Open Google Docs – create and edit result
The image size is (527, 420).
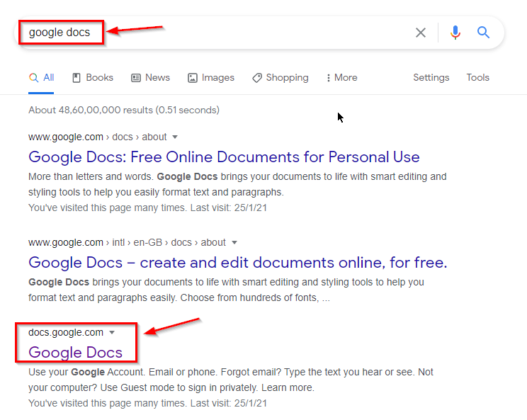pos(237,263)
